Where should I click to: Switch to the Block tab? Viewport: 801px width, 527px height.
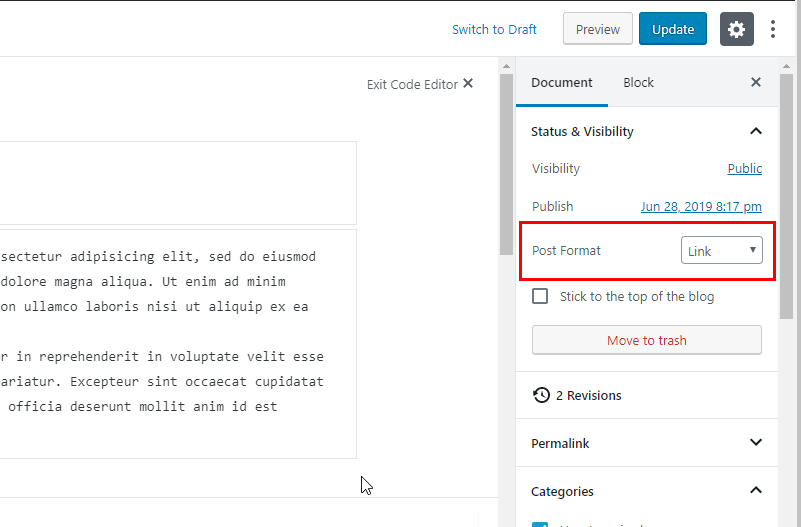(638, 83)
